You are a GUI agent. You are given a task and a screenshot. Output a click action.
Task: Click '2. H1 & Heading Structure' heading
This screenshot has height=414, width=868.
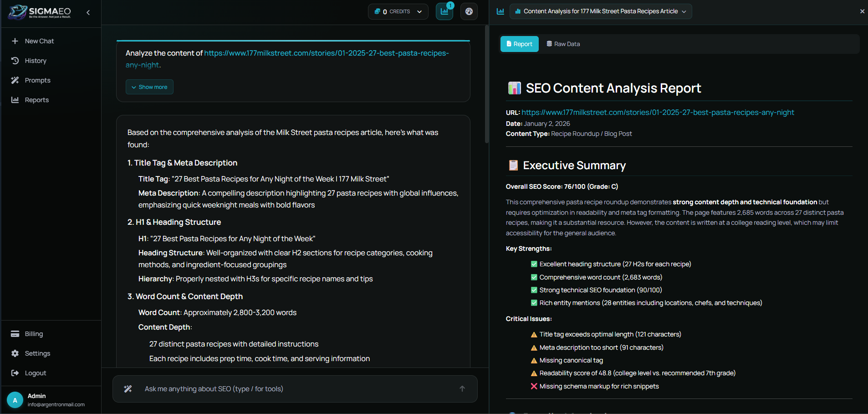point(174,222)
